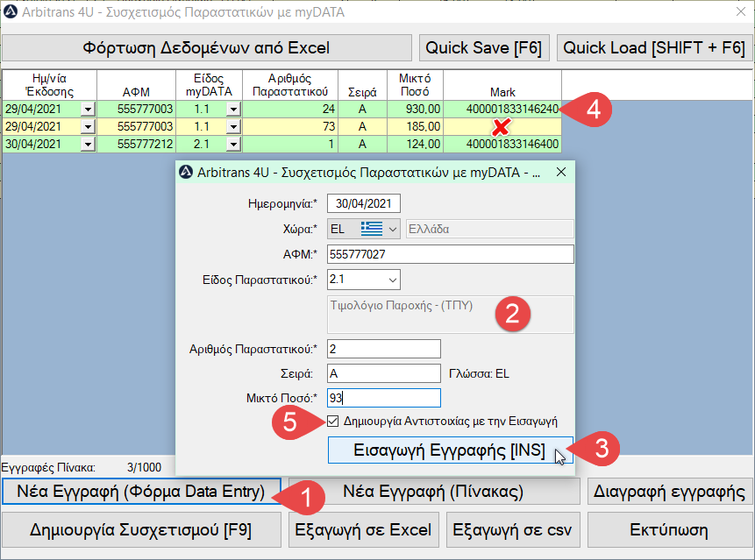This screenshot has height=560, width=755.
Task: Open date dropdown for invoice 73 row
Action: coord(88,126)
